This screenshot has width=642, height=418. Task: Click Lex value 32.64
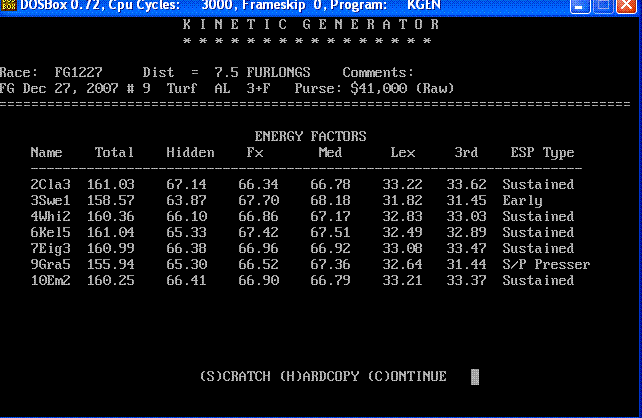(x=402, y=264)
